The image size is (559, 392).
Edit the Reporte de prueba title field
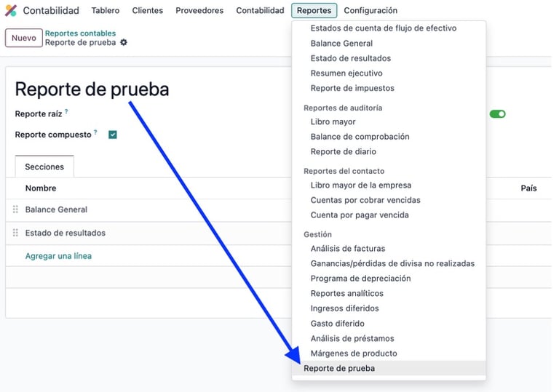click(92, 89)
